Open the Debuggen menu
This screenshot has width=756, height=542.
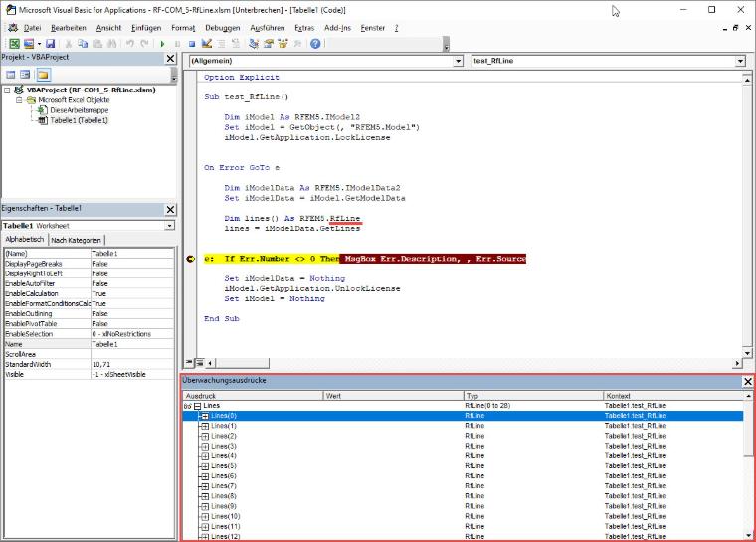point(222,28)
